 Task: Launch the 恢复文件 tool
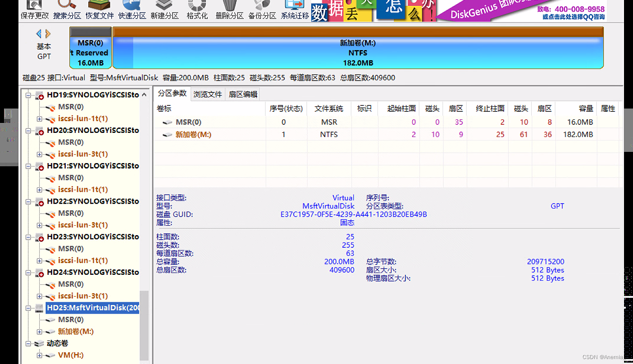(x=100, y=10)
